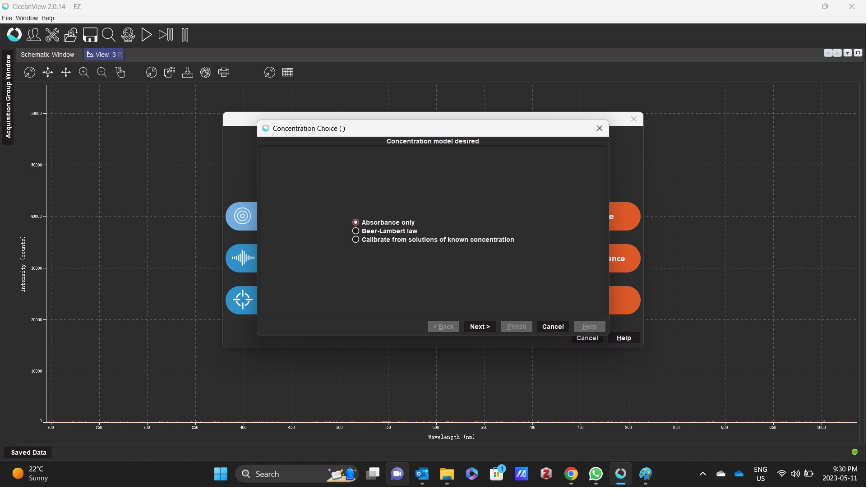Expand the Acquisition Group Window side panel

pos(8,97)
